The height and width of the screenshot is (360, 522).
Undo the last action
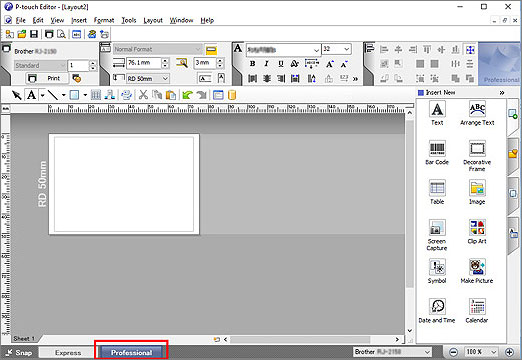pyautogui.click(x=187, y=95)
